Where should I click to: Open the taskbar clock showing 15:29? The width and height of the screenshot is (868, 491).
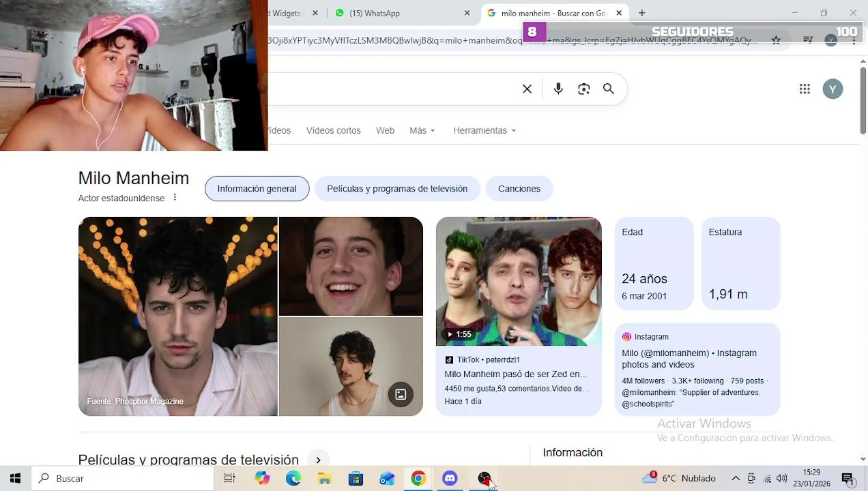pos(811,479)
